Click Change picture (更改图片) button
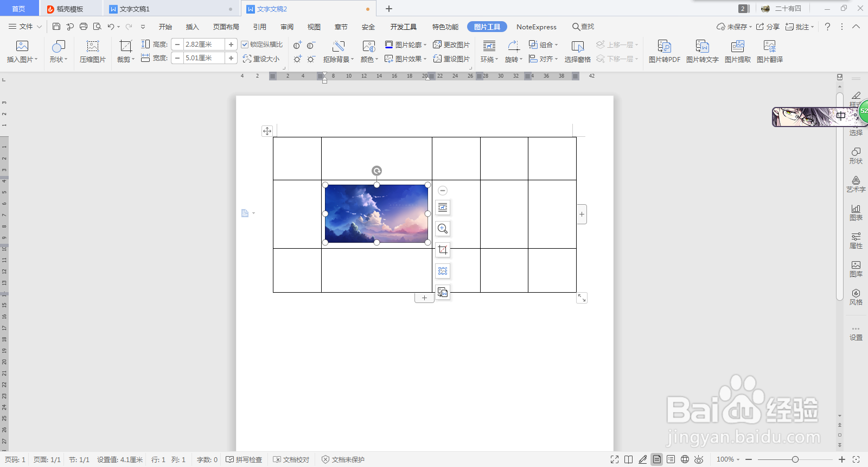This screenshot has height=467, width=868. click(x=451, y=45)
